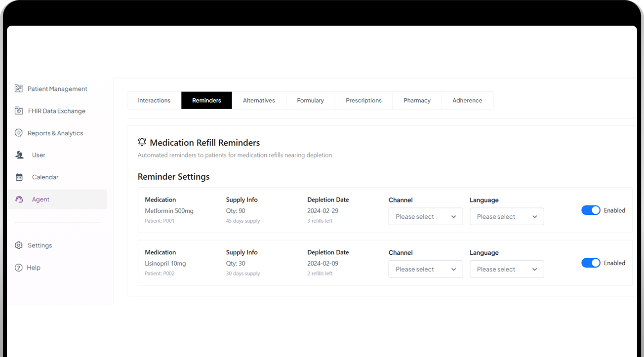Click the Patient Management sidebar icon
This screenshot has height=357, width=644.
point(19,88)
